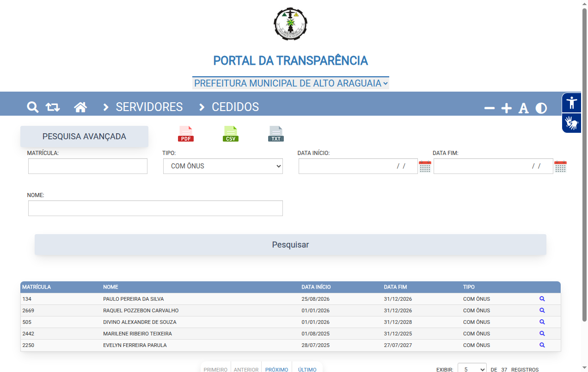Click date cell 31/12/2028
Screen dimensions: 588x372
click(x=398, y=322)
